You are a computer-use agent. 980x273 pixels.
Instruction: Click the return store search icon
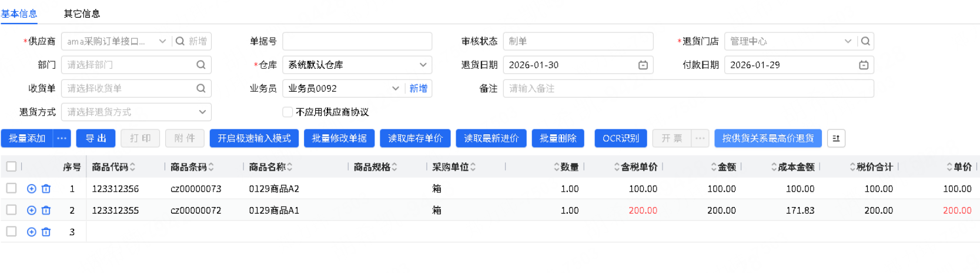pyautogui.click(x=865, y=41)
